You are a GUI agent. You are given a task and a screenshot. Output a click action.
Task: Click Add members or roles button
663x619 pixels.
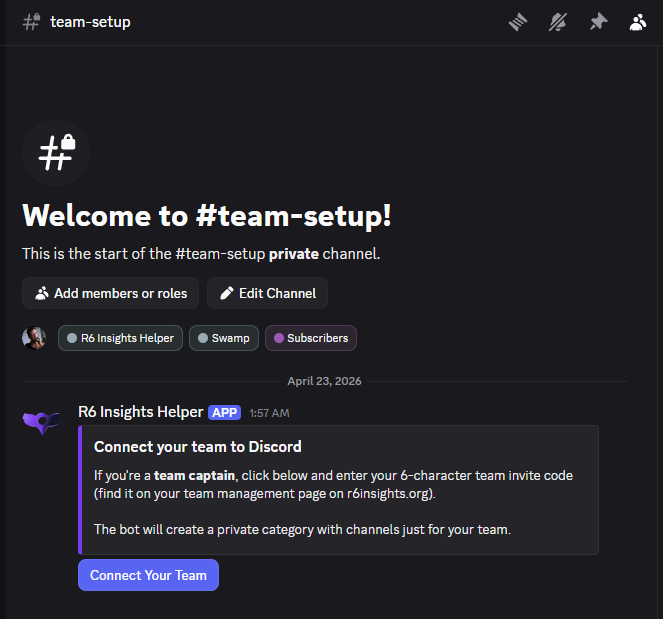[110, 293]
